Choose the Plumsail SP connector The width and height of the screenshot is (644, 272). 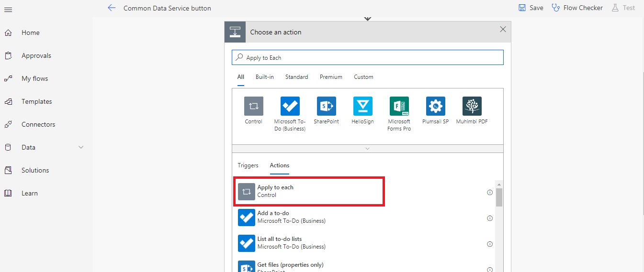coord(436,106)
